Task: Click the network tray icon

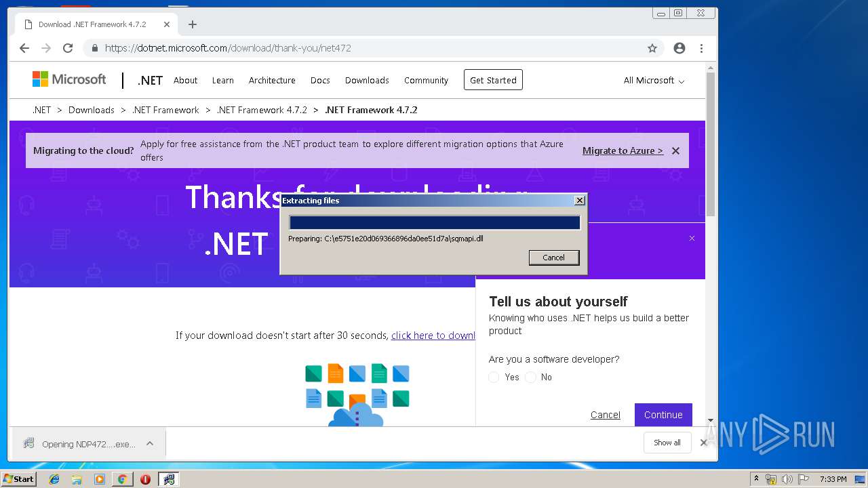Action: tap(771, 479)
